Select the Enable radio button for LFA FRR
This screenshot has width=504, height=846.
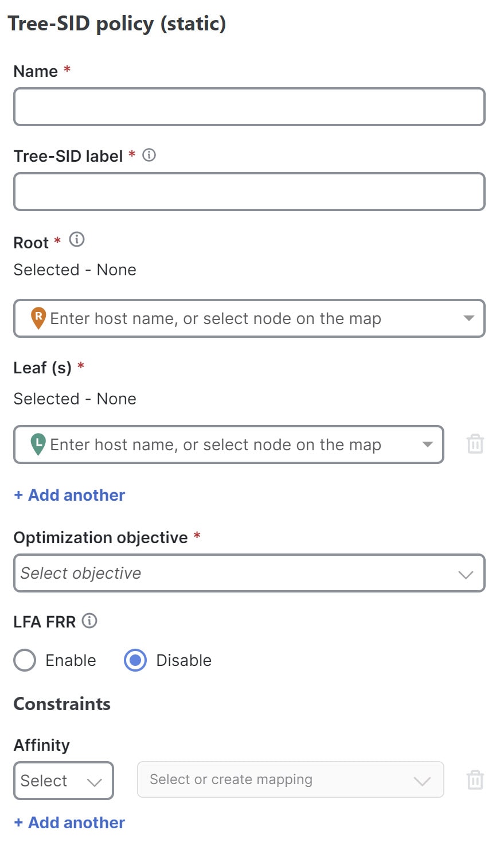25,660
